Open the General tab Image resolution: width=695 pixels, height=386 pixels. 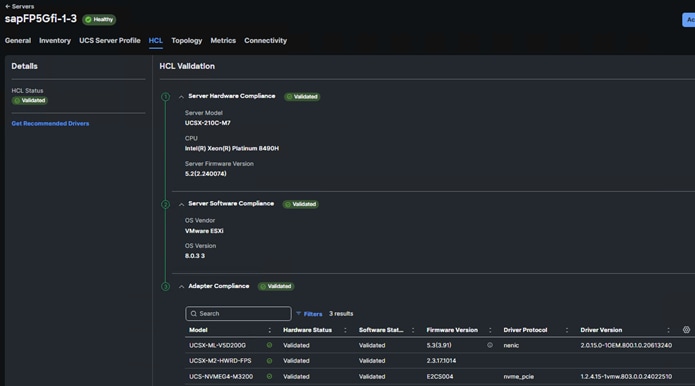coord(18,40)
